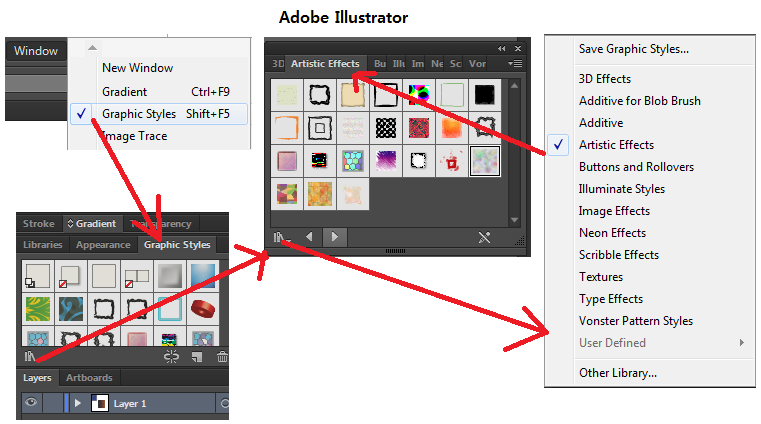Screen dimensions: 761x424
Task: Choose Gradient Ctrl+F9 menu item
Action: click(165, 92)
